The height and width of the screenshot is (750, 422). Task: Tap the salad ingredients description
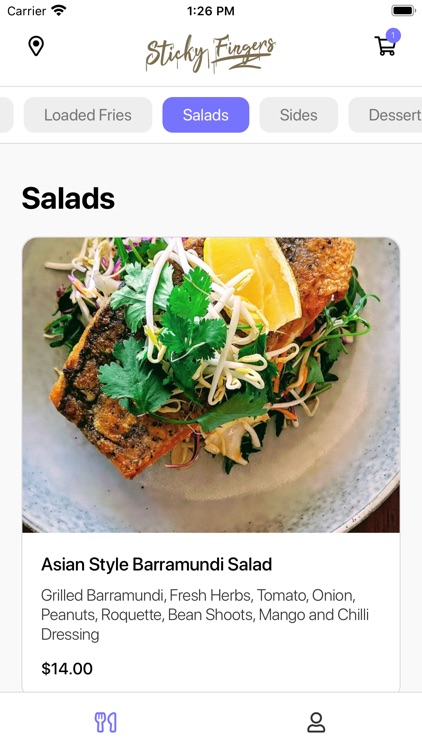(205, 615)
